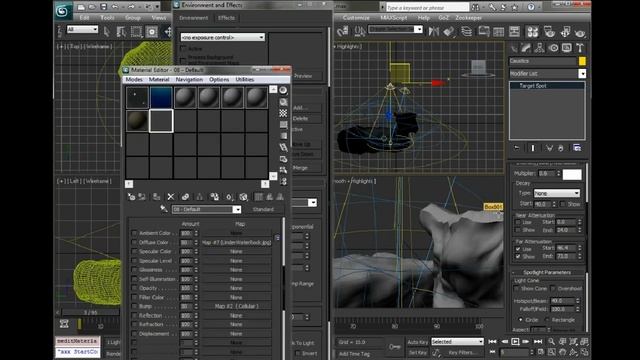Disable Far Attenuation Show checkbox
This screenshot has width=640, height=360.
tap(518, 256)
